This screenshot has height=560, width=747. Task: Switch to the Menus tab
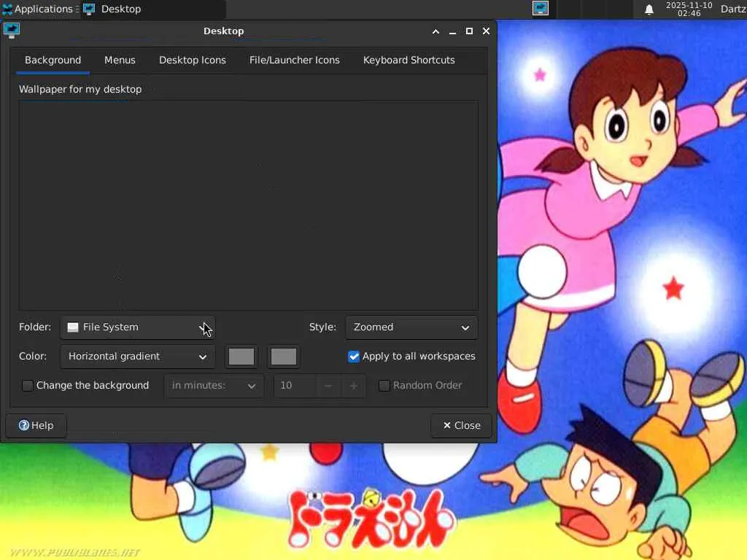click(120, 61)
